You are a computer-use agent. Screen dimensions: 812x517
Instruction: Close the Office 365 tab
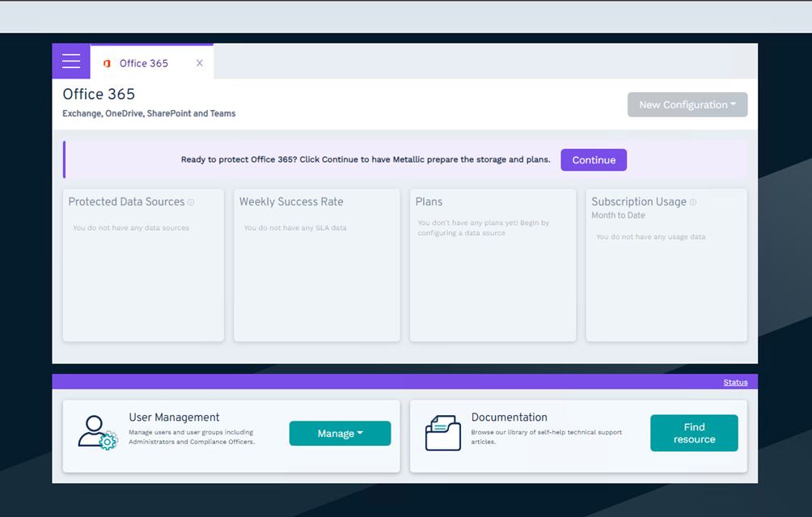pyautogui.click(x=200, y=63)
